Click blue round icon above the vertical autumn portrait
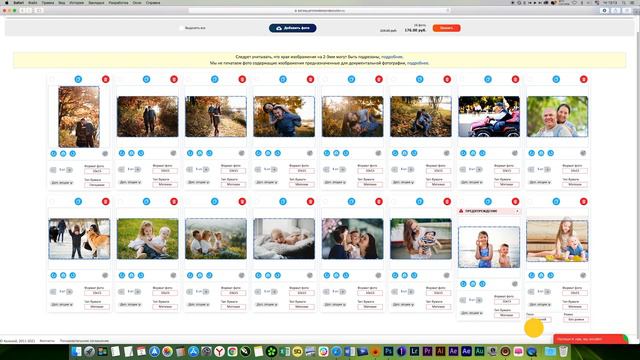 78,79
